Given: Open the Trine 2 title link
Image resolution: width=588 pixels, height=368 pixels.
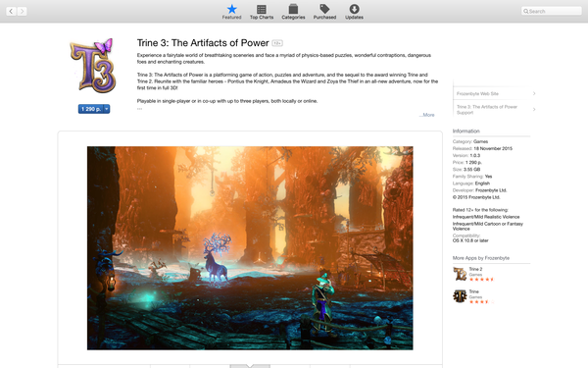Looking at the screenshot, I should click(x=475, y=269).
